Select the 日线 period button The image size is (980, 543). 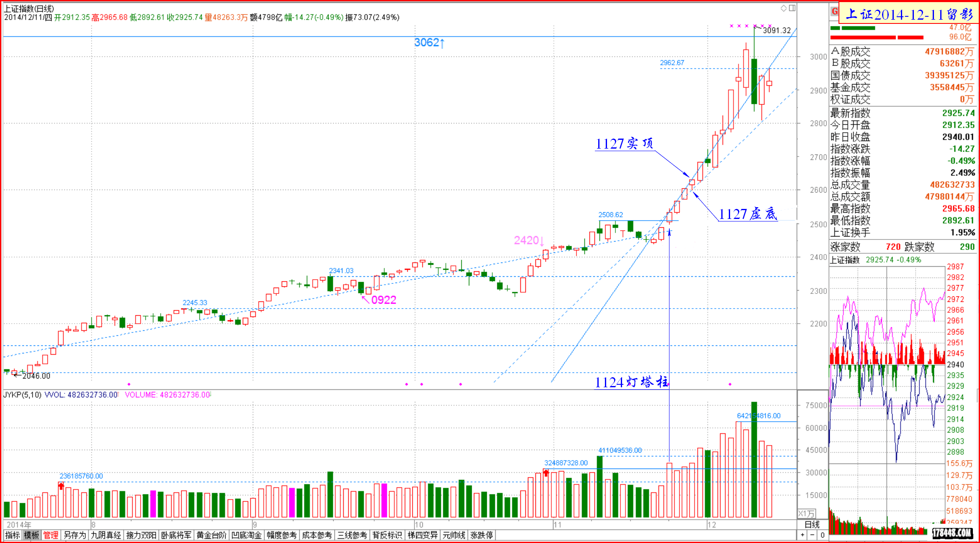click(x=812, y=525)
